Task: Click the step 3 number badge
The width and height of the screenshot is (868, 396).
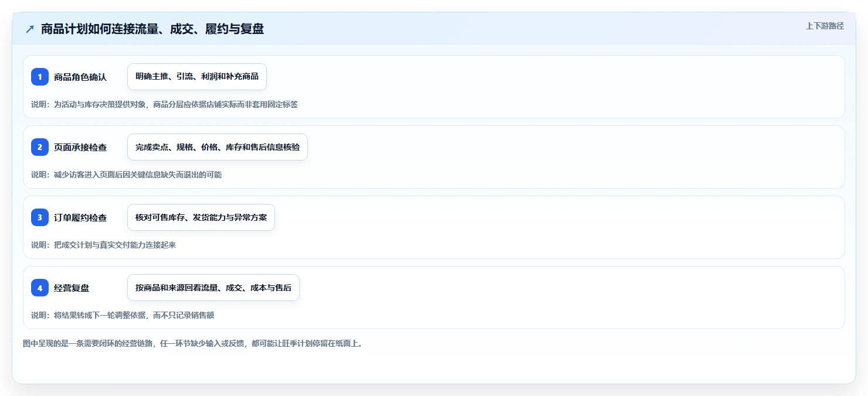Action: click(x=40, y=217)
